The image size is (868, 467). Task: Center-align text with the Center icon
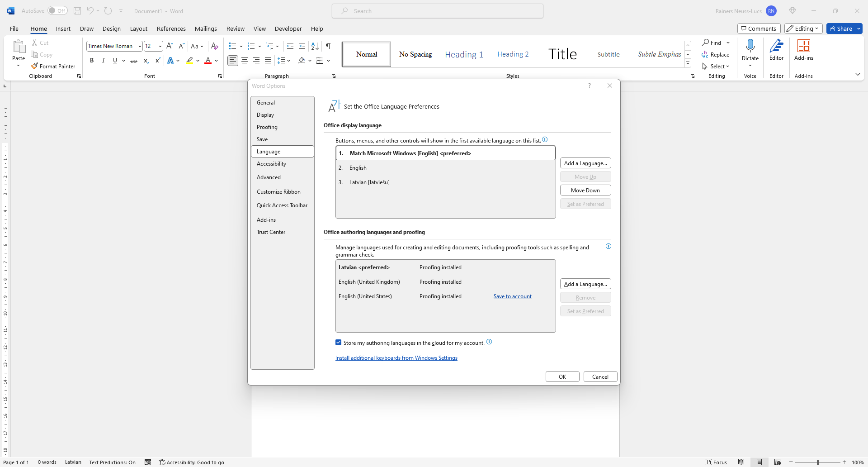pyautogui.click(x=245, y=61)
